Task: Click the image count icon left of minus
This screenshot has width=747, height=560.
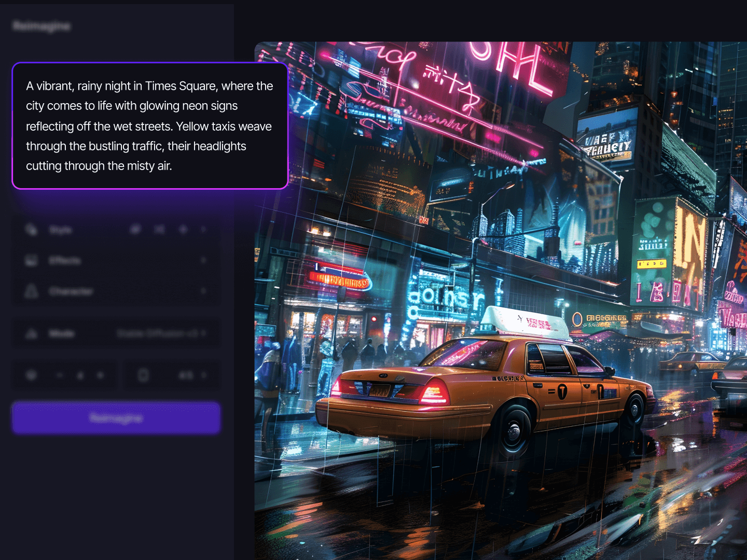Action: [32, 375]
